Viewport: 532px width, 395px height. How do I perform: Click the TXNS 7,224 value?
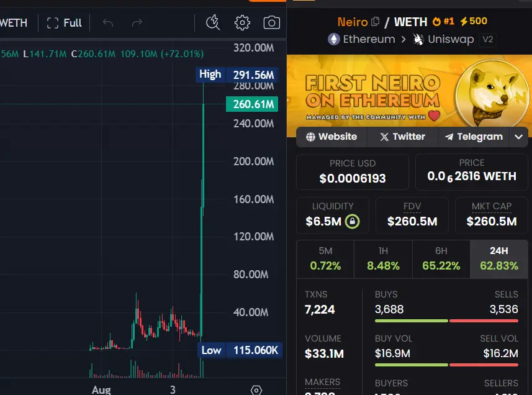point(320,309)
